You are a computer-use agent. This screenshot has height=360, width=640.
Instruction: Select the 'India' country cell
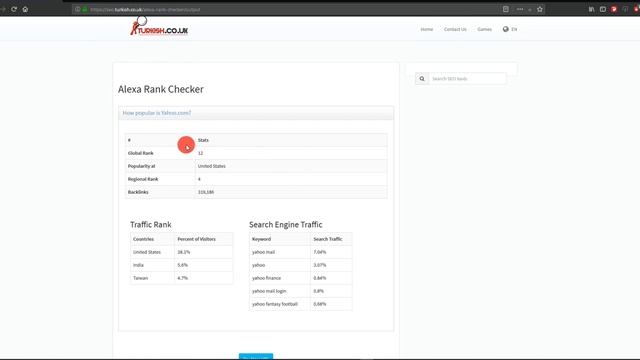[x=138, y=265]
